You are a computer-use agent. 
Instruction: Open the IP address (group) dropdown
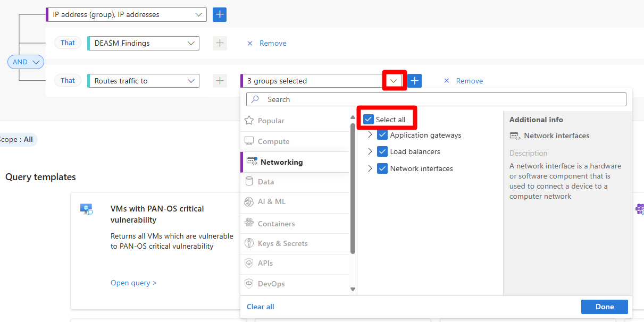(x=127, y=14)
